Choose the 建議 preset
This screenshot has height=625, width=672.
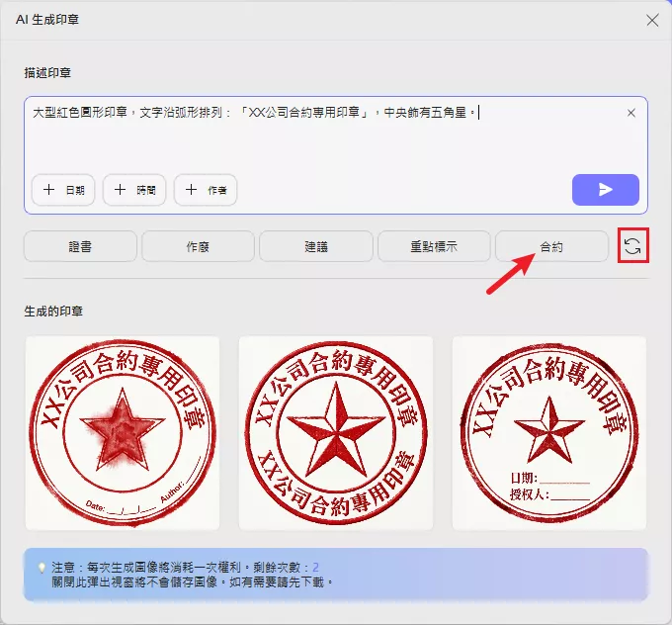tap(316, 246)
